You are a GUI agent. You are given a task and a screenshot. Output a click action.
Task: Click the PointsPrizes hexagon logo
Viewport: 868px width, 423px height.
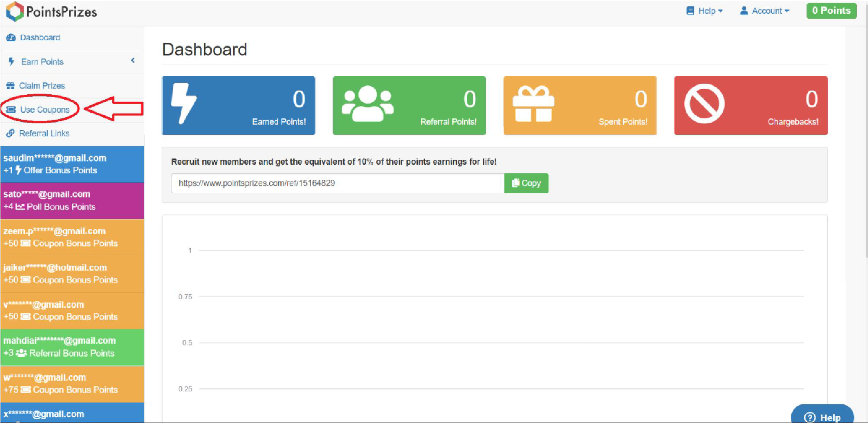pos(14,11)
